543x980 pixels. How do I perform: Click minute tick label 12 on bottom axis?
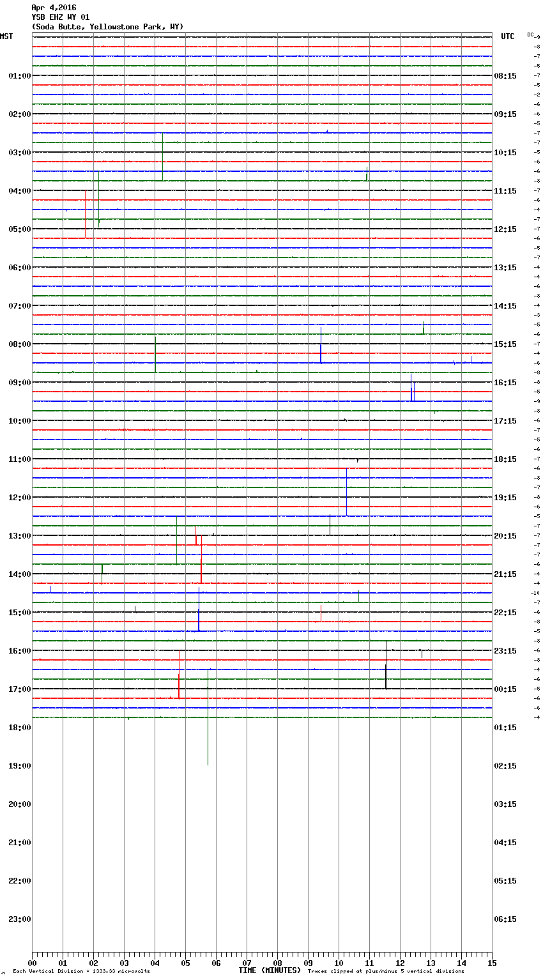click(400, 963)
